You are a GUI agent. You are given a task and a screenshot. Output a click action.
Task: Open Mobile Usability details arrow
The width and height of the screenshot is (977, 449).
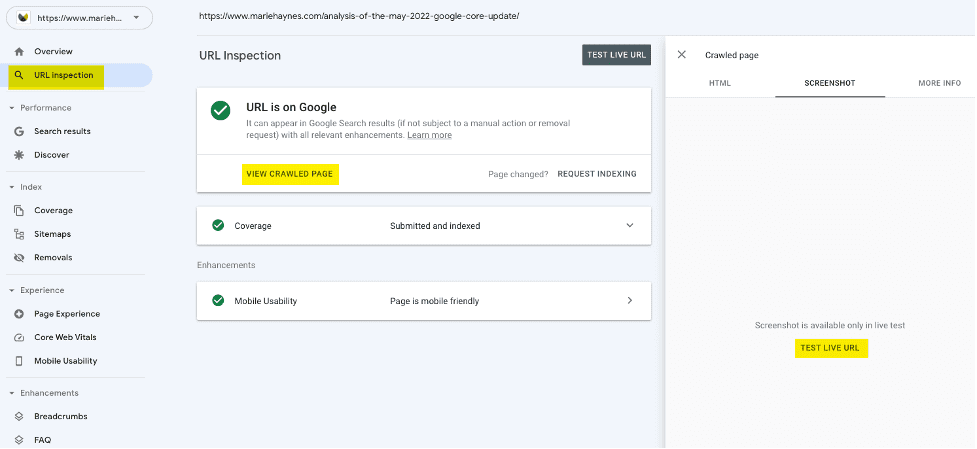tap(629, 300)
